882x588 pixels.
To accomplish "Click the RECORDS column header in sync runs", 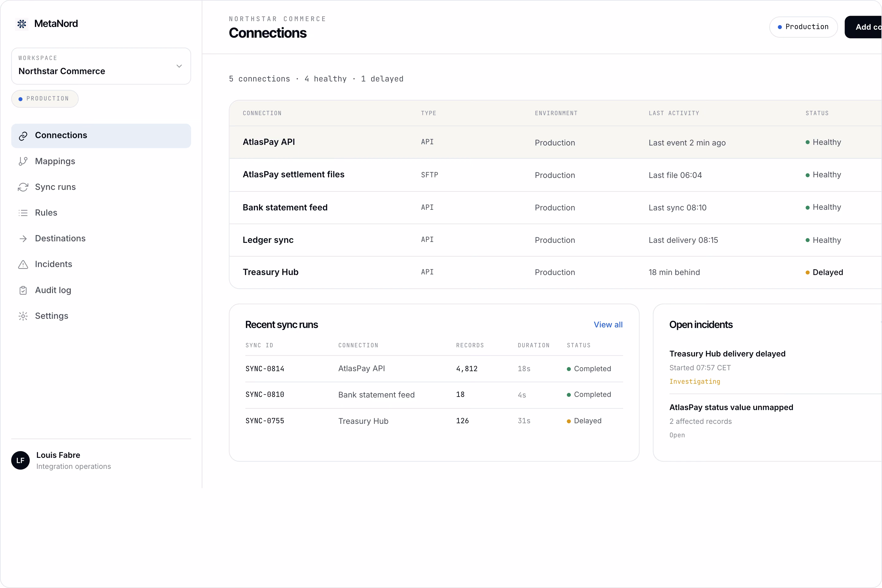I will [x=470, y=345].
